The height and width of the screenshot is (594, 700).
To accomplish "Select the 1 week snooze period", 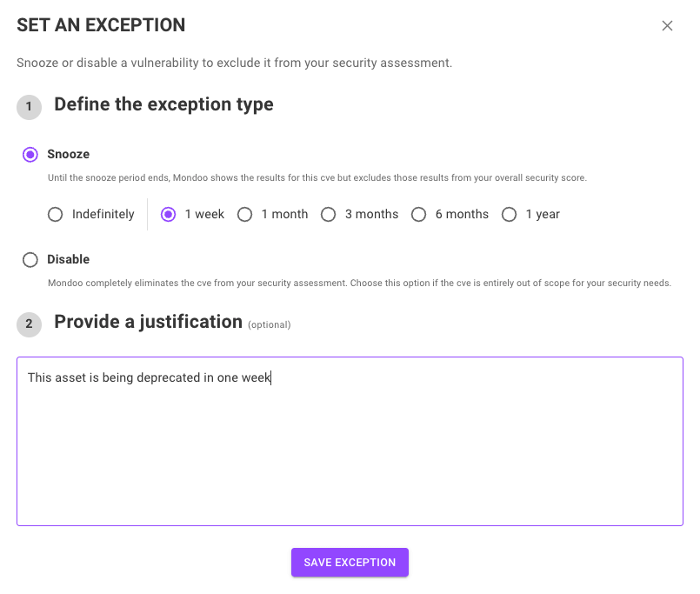I will [x=168, y=214].
